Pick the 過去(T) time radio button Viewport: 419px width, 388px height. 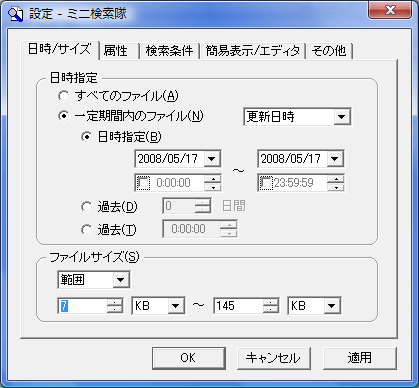(87, 229)
